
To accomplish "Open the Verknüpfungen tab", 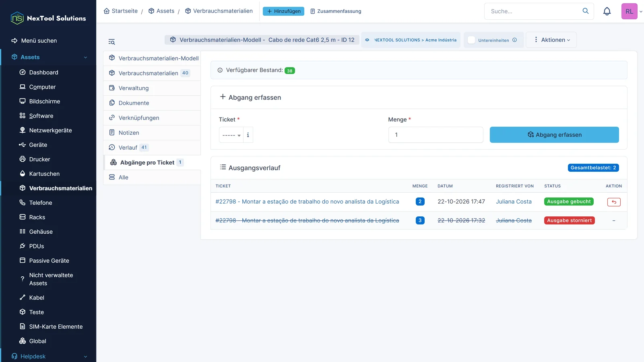I will click(152, 118).
